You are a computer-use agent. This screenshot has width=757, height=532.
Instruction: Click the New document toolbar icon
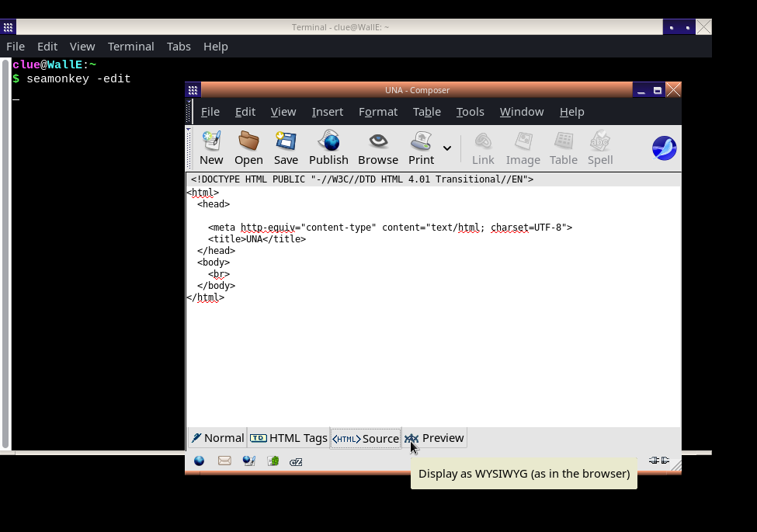tap(211, 148)
